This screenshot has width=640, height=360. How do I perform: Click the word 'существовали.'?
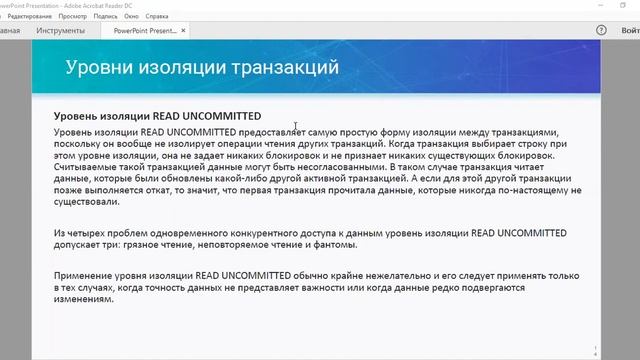87,202
